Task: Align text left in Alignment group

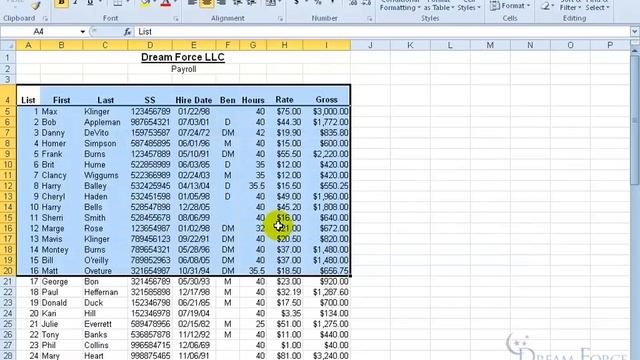Action: [192, 3]
